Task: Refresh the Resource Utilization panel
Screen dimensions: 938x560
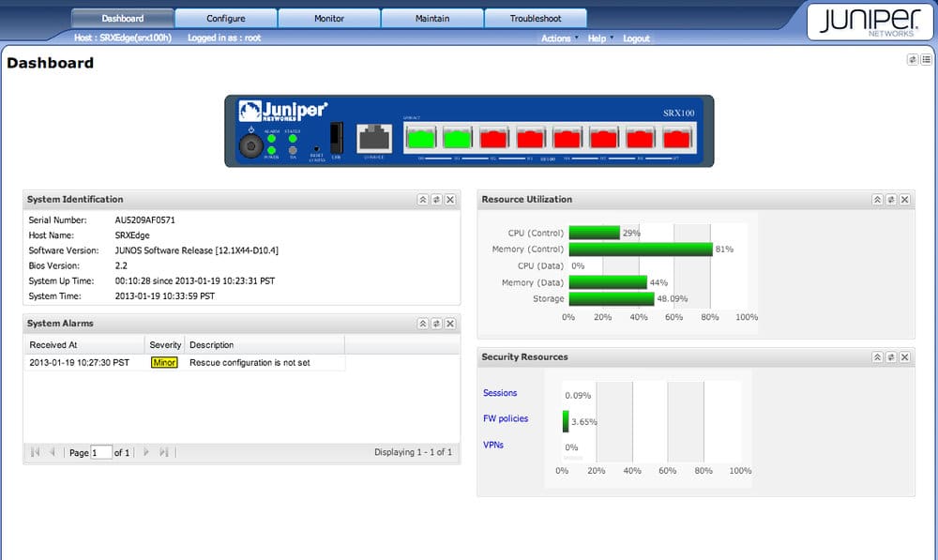Action: click(x=891, y=200)
